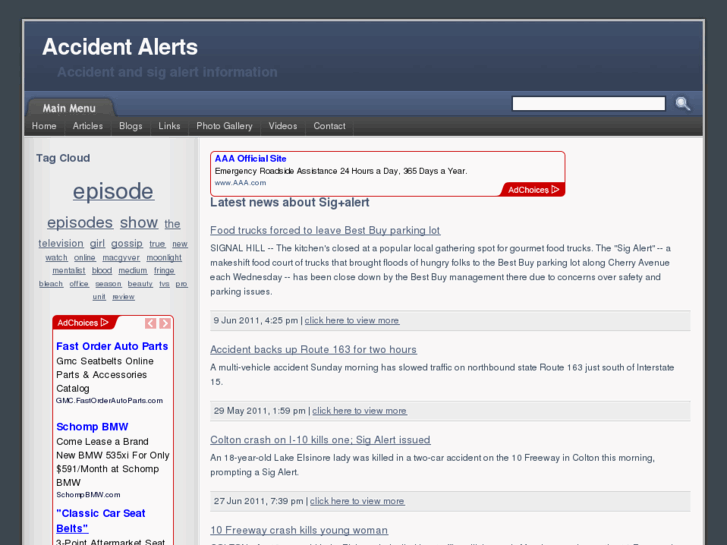
Task: Click the 'mentalist' tag
Action: tap(69, 270)
